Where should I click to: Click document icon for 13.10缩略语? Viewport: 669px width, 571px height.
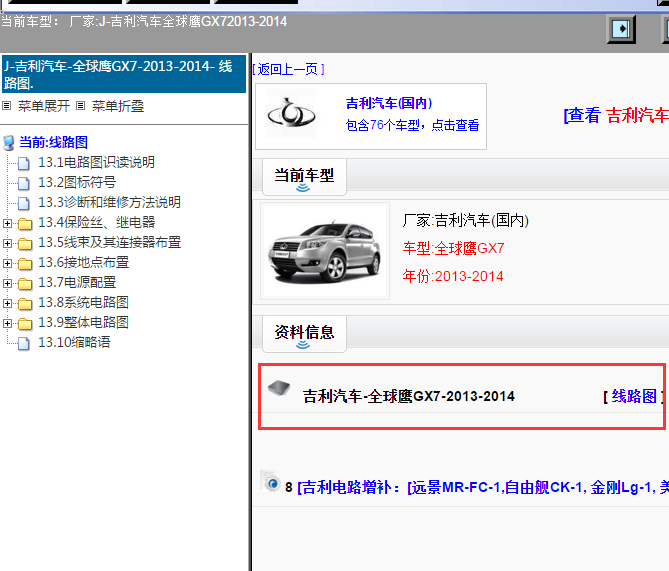(x=24, y=344)
